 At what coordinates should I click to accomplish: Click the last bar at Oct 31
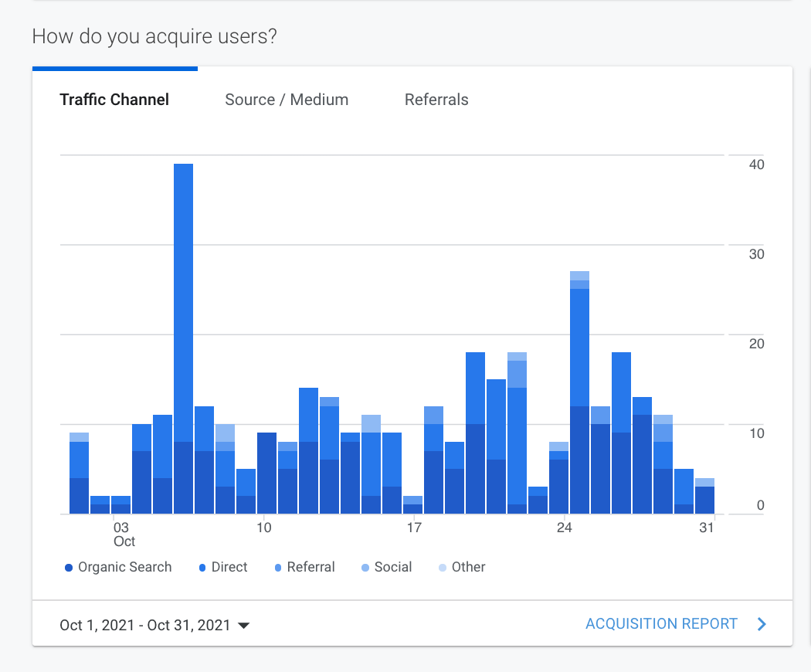pyautogui.click(x=704, y=498)
